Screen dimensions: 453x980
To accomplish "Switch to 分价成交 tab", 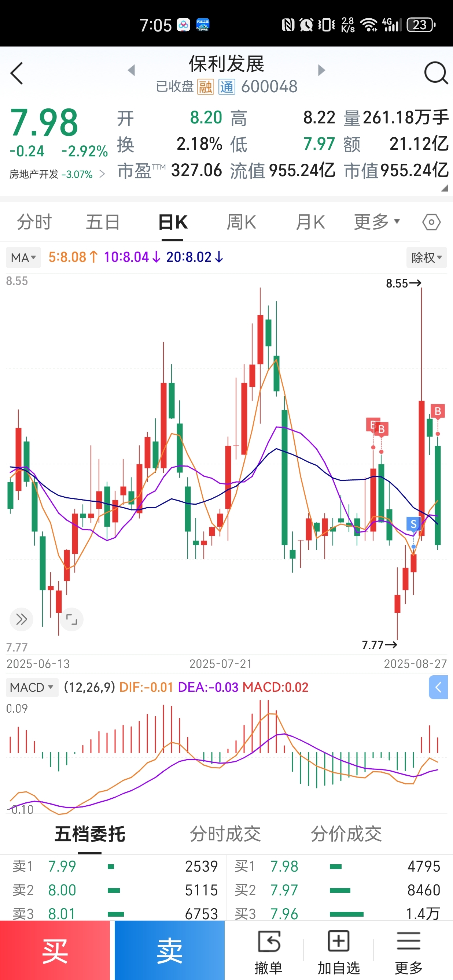I will (x=346, y=834).
